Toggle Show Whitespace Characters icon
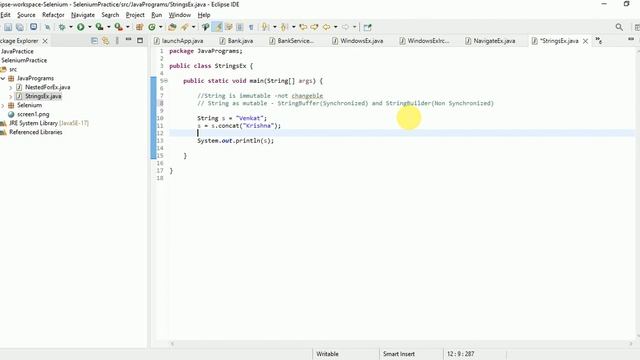 click(x=251, y=27)
